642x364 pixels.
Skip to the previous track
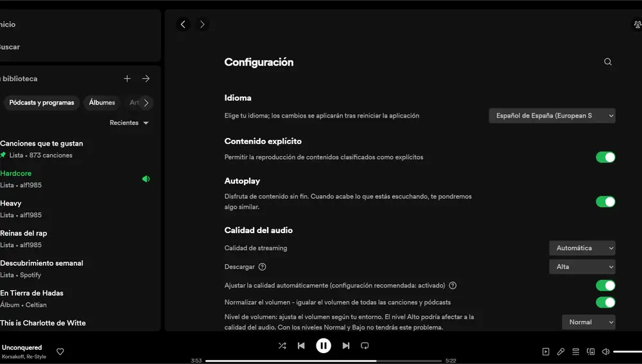pos(301,345)
